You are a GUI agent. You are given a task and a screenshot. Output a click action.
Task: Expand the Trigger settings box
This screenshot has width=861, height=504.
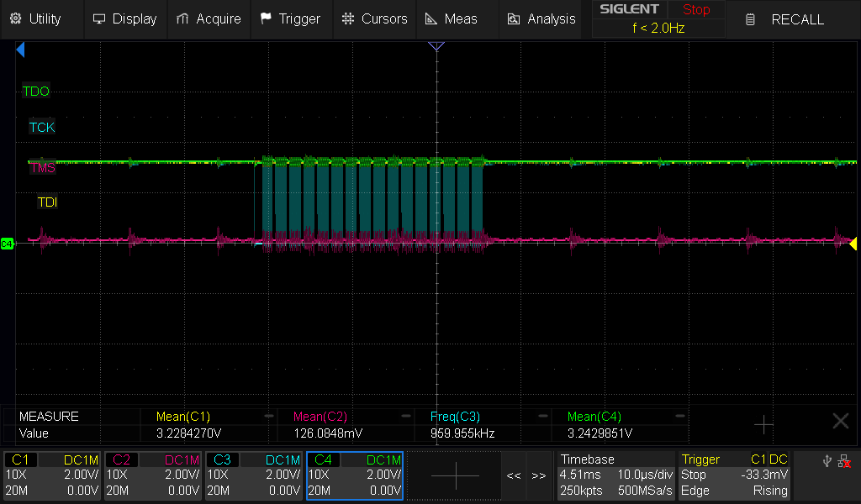[x=735, y=475]
